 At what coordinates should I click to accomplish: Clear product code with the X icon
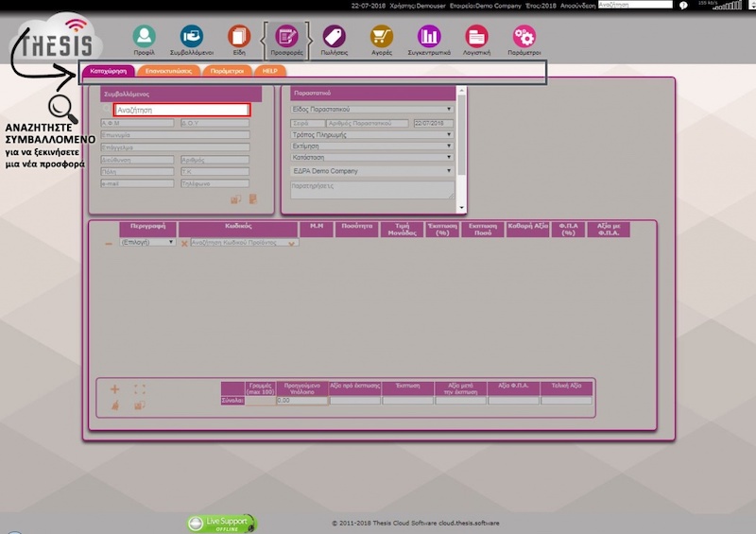[184, 243]
